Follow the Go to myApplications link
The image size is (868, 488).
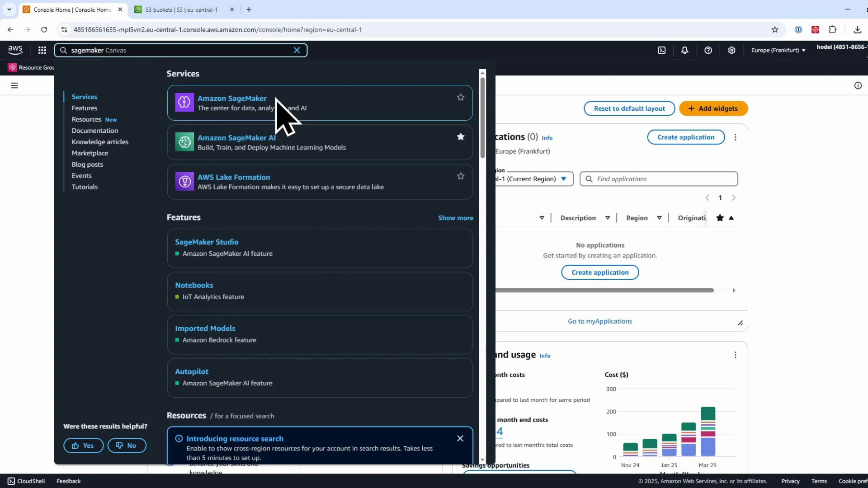(x=600, y=321)
